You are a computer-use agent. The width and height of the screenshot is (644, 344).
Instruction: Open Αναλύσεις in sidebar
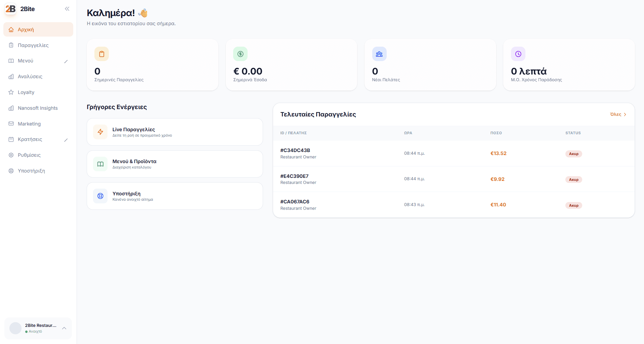point(38,77)
